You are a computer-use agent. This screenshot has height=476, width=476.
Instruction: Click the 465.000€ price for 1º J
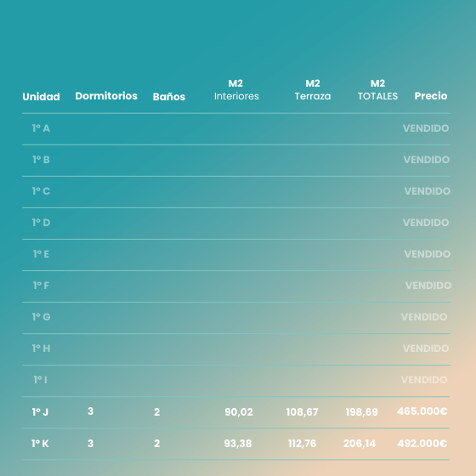422,411
